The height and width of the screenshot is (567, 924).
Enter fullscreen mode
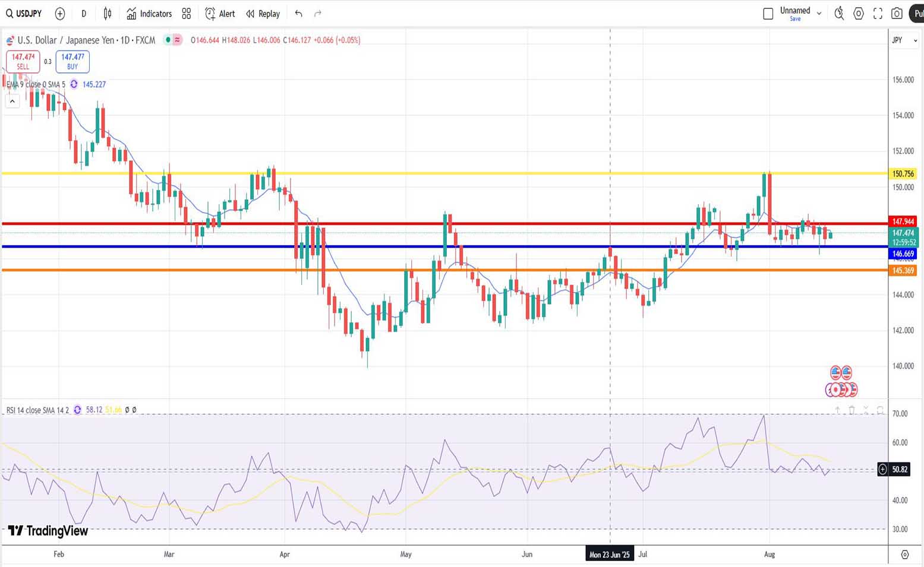(878, 14)
